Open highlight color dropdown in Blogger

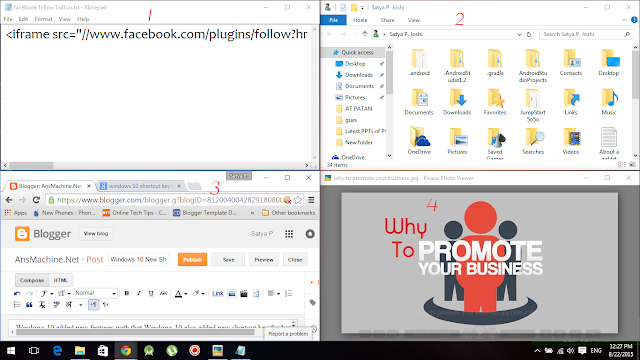point(198,293)
